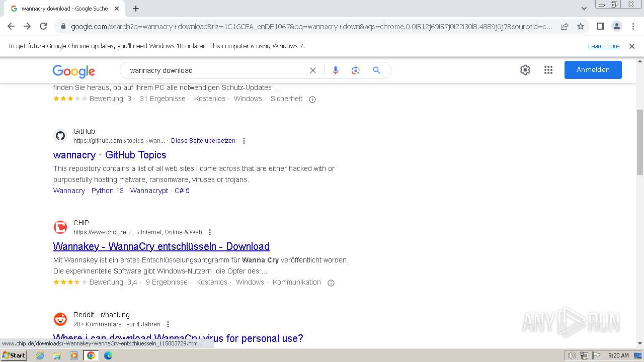Open the GitHub favicon result icon
Screen dimensions: 644x362
pyautogui.click(x=60, y=136)
